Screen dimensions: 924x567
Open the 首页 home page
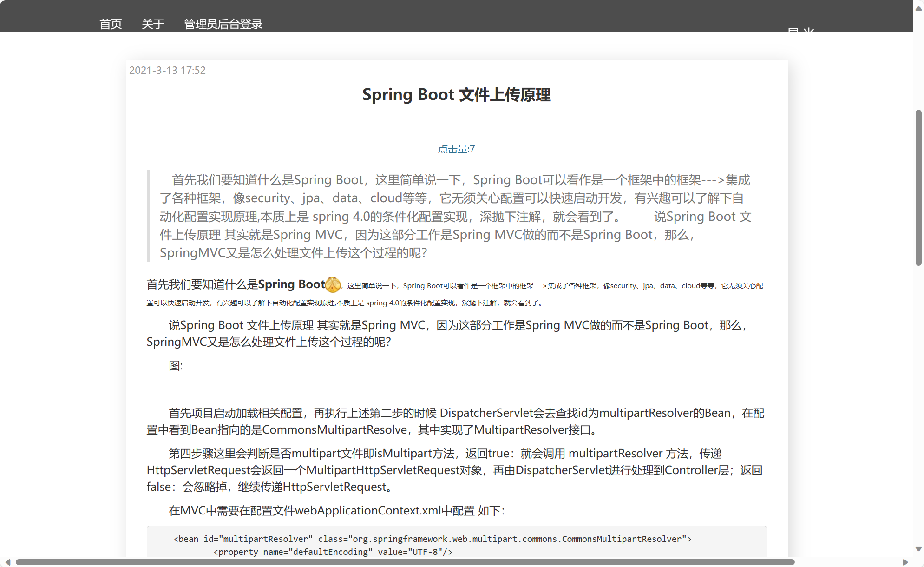click(110, 24)
